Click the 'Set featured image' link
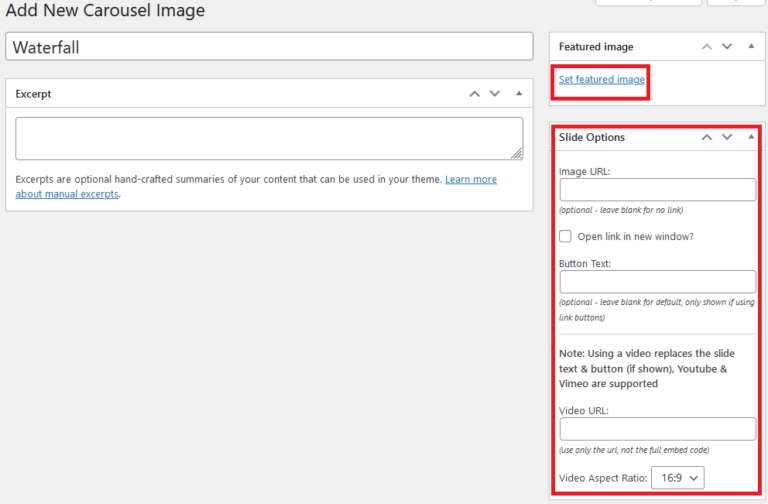This screenshot has width=768, height=504. pyautogui.click(x=601, y=79)
